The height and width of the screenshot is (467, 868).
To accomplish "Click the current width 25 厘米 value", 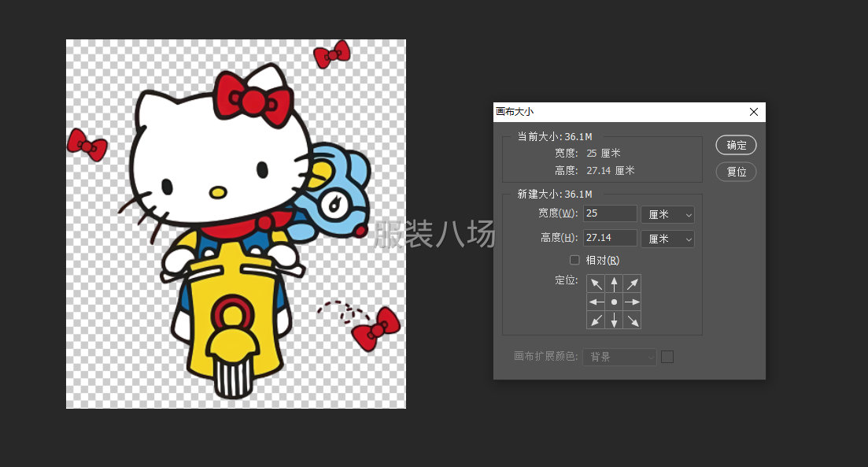I will [604, 154].
